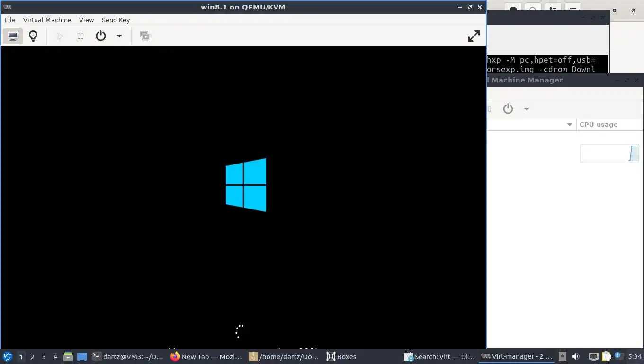Viewport: 644px width, 364px height.
Task: Maximize the background Boxes window
Action: coord(615,10)
